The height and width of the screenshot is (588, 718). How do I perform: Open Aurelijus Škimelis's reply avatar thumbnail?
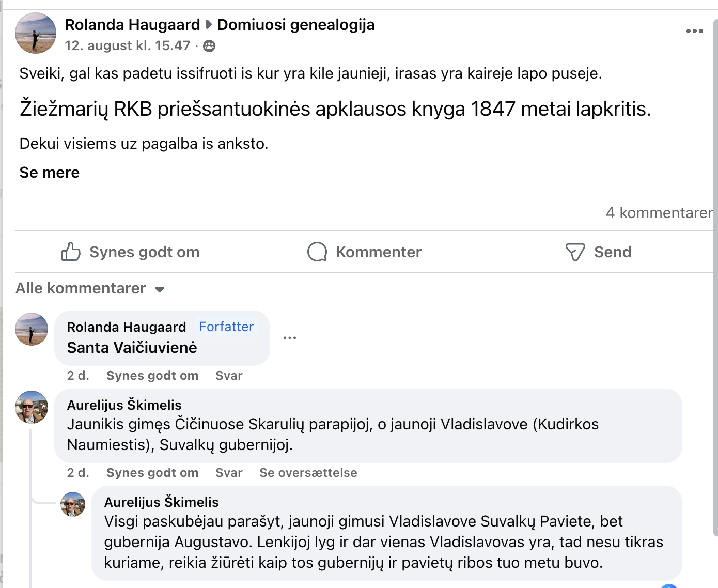[73, 504]
